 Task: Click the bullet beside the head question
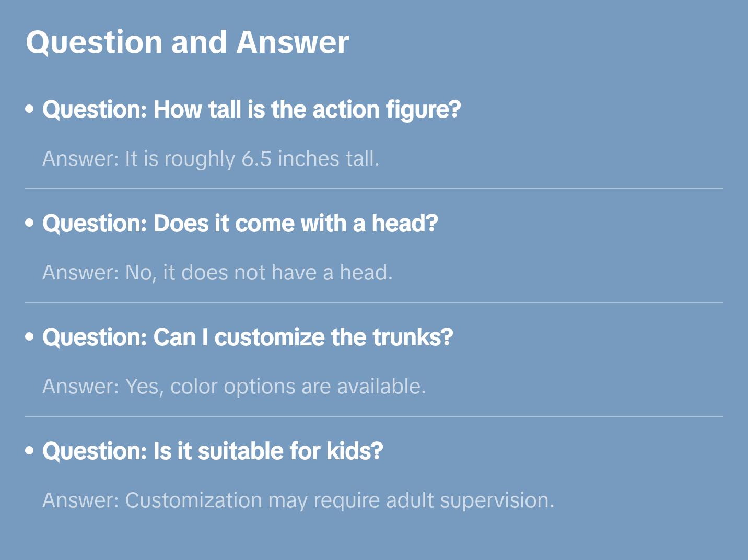30,224
